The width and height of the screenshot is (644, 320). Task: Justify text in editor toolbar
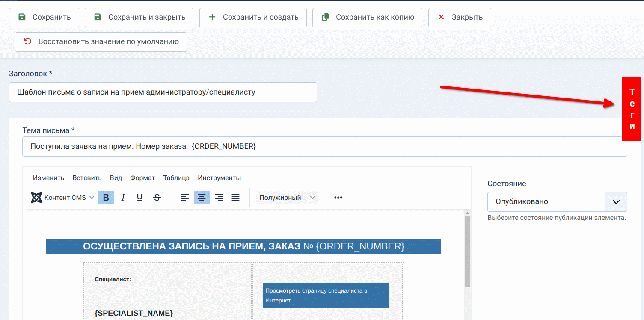point(235,198)
